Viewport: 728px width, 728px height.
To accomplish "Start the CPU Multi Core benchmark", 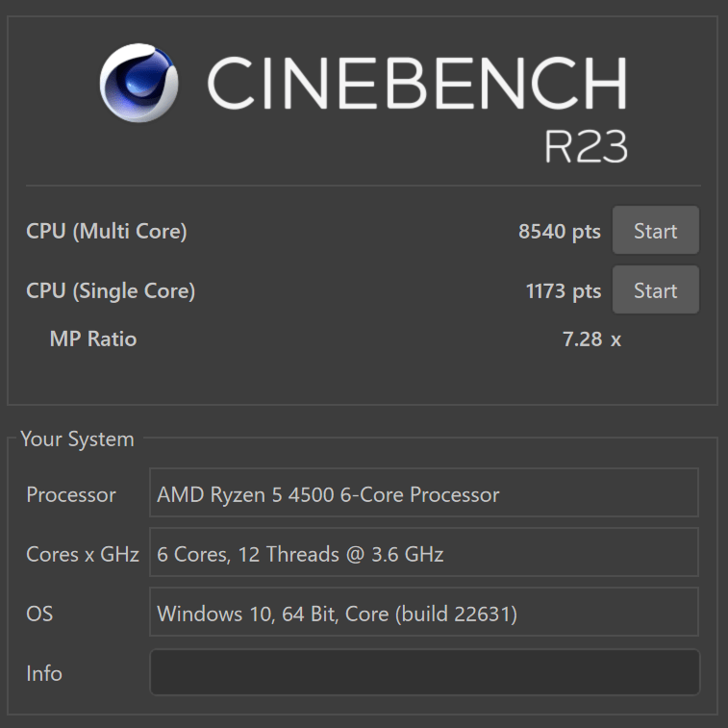I will [656, 230].
